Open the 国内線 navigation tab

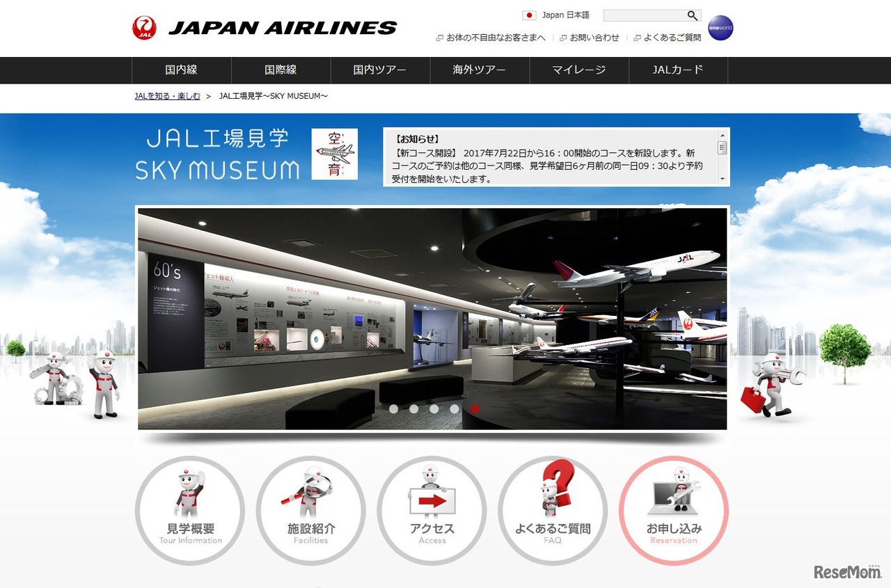181,70
